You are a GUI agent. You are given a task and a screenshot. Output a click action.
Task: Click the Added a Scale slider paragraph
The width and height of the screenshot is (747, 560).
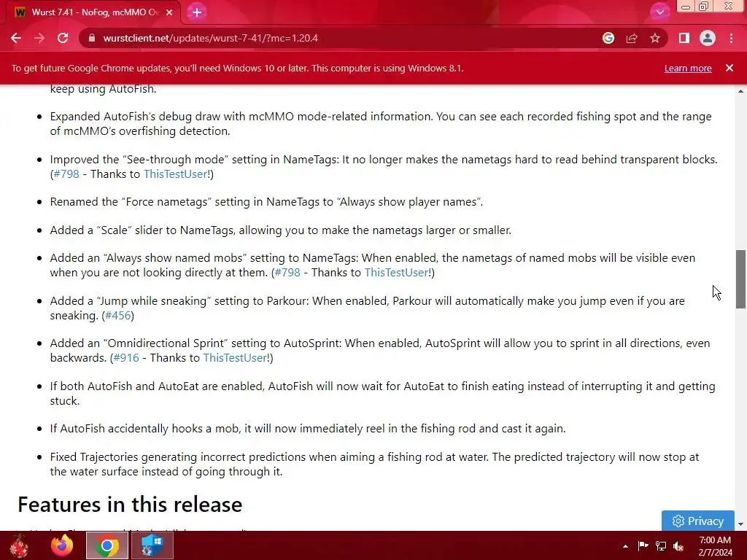[281, 230]
